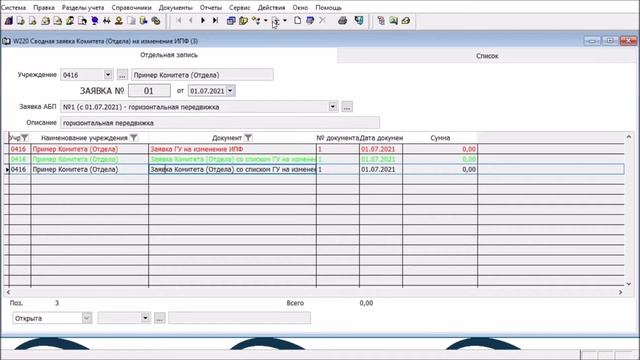Open the Справочники menu
The height and width of the screenshot is (360, 640).
131,7
